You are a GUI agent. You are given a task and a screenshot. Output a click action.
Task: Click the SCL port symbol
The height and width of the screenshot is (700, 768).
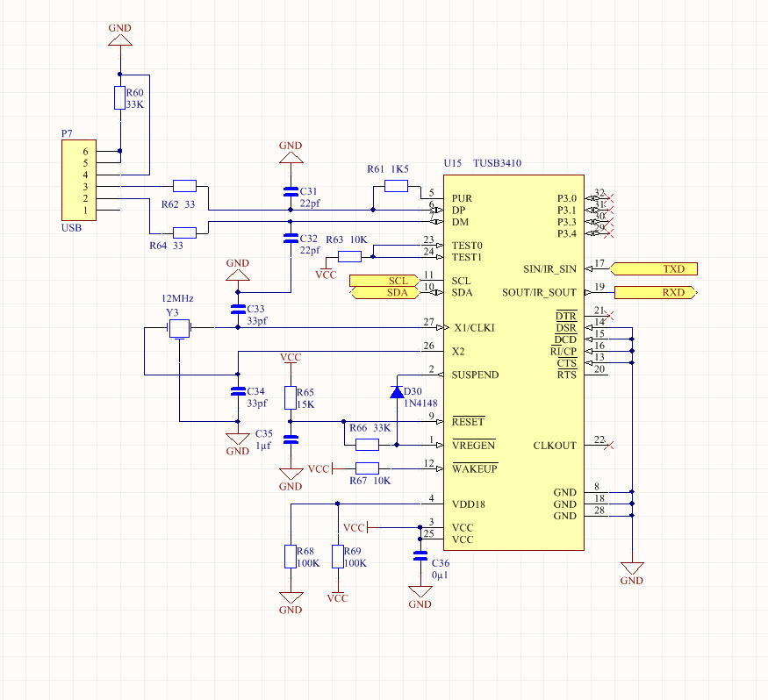[x=385, y=281]
